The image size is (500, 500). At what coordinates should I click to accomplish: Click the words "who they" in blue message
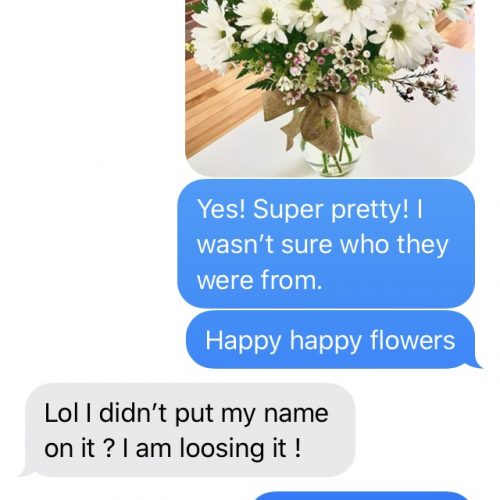[x=394, y=245]
